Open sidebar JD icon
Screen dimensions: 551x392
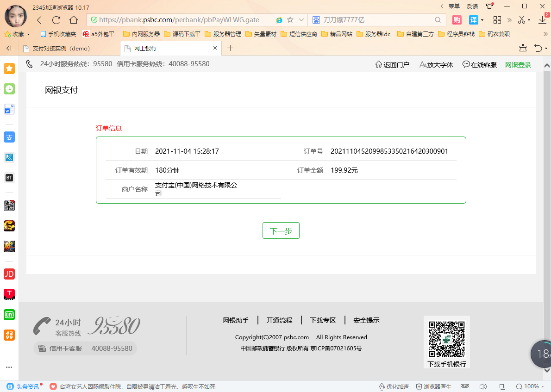(x=9, y=274)
